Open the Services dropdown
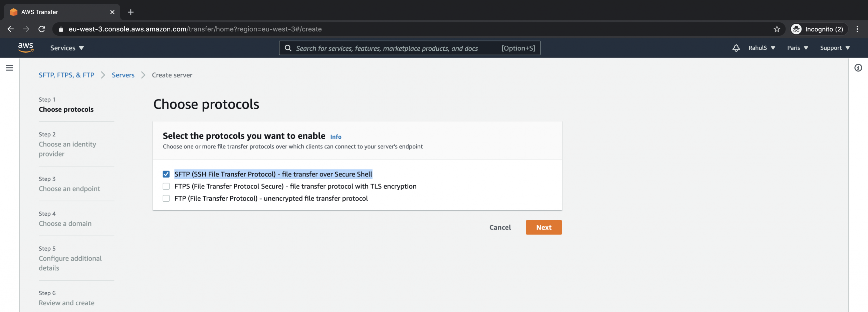The width and height of the screenshot is (868, 312). coord(66,48)
